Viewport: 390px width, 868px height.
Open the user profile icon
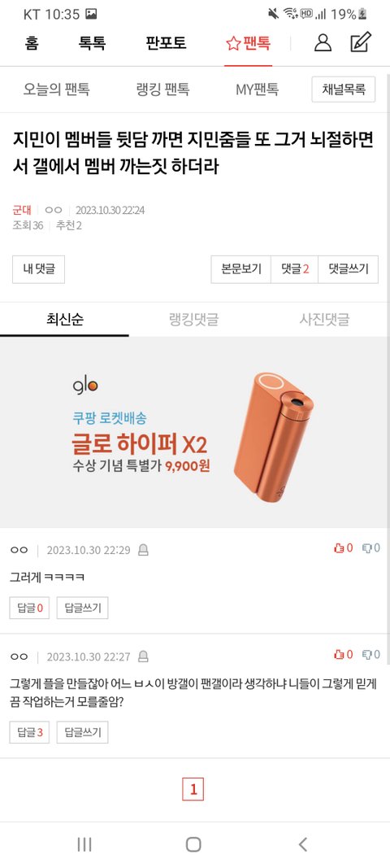click(x=323, y=42)
